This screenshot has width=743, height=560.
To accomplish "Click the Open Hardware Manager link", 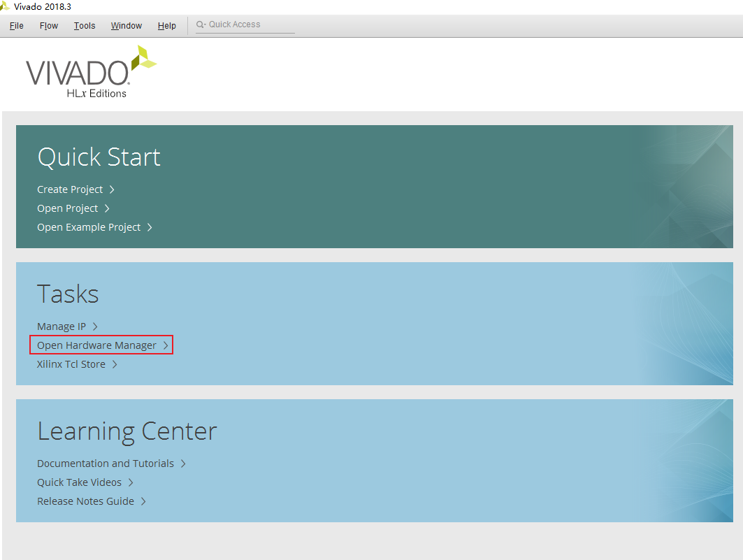I will (96, 345).
